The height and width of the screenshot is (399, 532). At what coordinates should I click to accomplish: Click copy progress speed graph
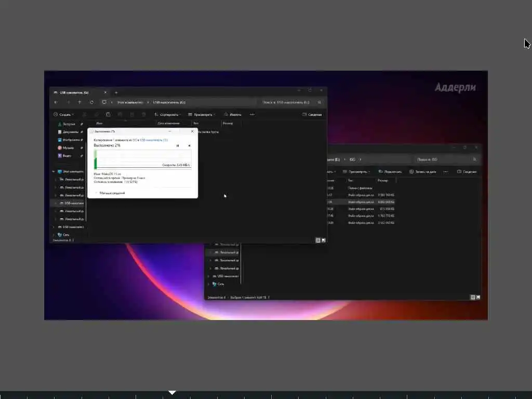[142, 159]
